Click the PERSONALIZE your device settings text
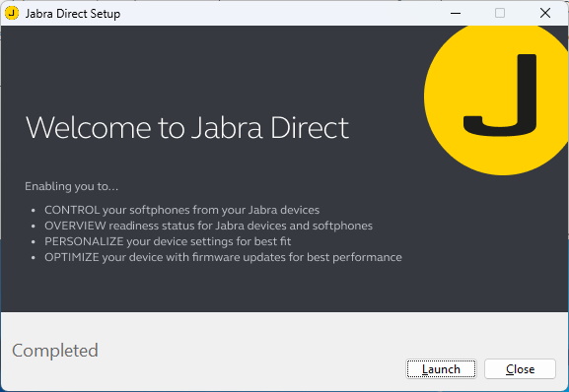Image resolution: width=569 pixels, height=392 pixels. pos(168,241)
